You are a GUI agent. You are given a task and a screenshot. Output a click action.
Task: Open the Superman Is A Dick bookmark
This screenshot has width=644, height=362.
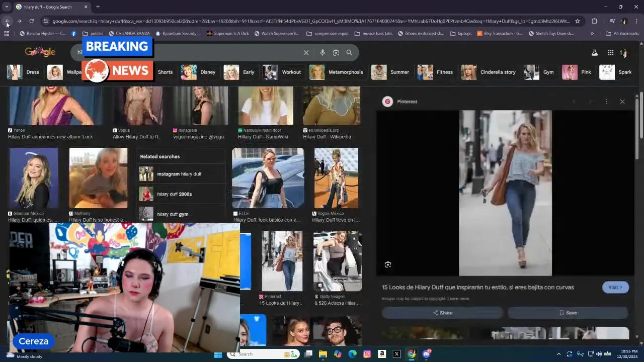[x=227, y=34]
